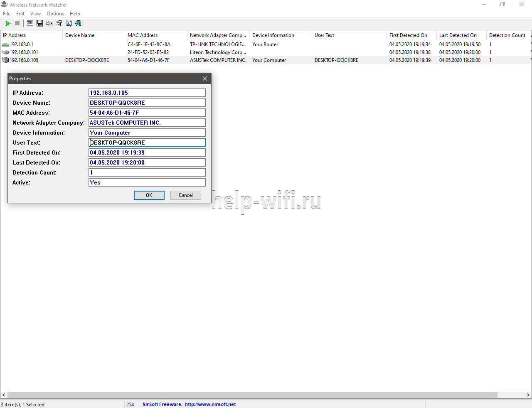Click the Advanced Options window icon in toolbar
This screenshot has width=532, height=408.
30,23
